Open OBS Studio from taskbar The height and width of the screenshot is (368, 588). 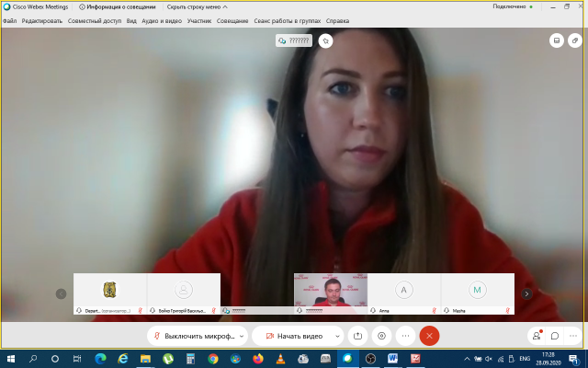pyautogui.click(x=370, y=359)
